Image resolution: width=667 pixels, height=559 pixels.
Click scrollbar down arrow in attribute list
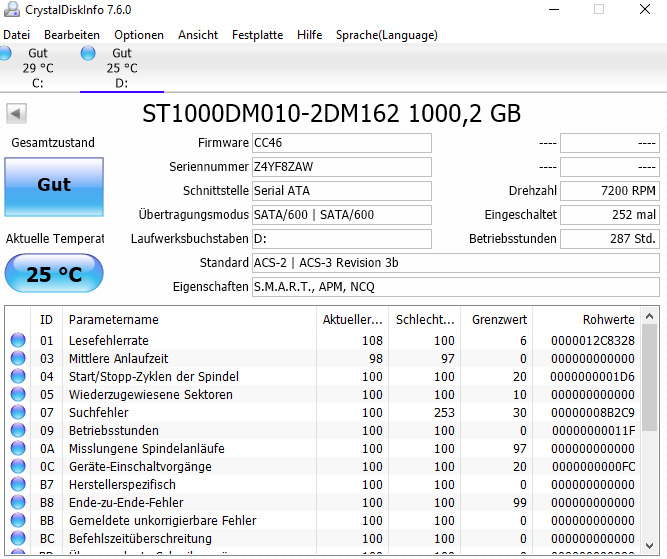[649, 545]
